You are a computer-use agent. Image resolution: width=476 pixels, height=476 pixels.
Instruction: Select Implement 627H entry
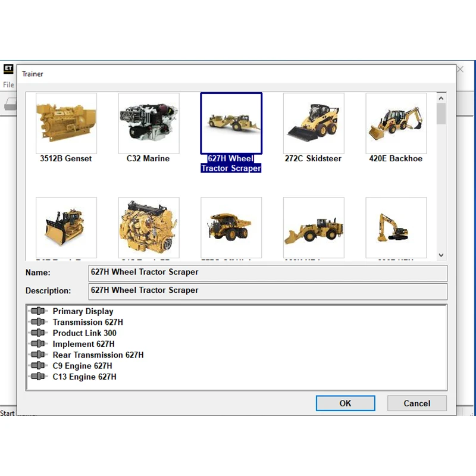pyautogui.click(x=83, y=344)
